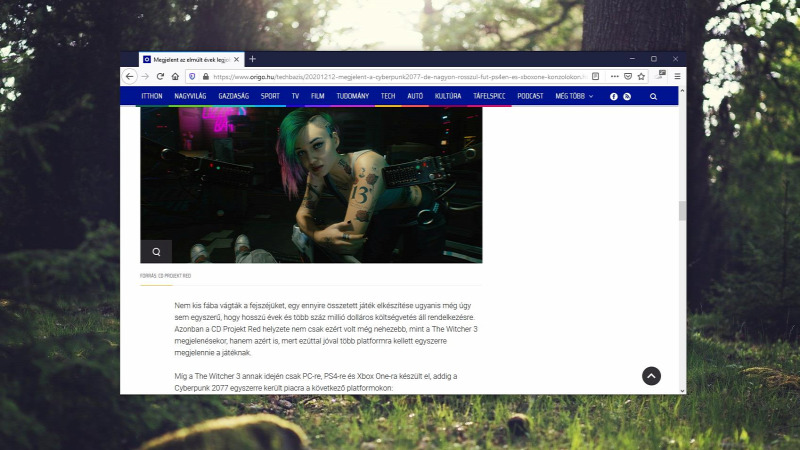The width and height of the screenshot is (800, 450).
Task: Open the AUTÓ section
Action: tap(415, 96)
